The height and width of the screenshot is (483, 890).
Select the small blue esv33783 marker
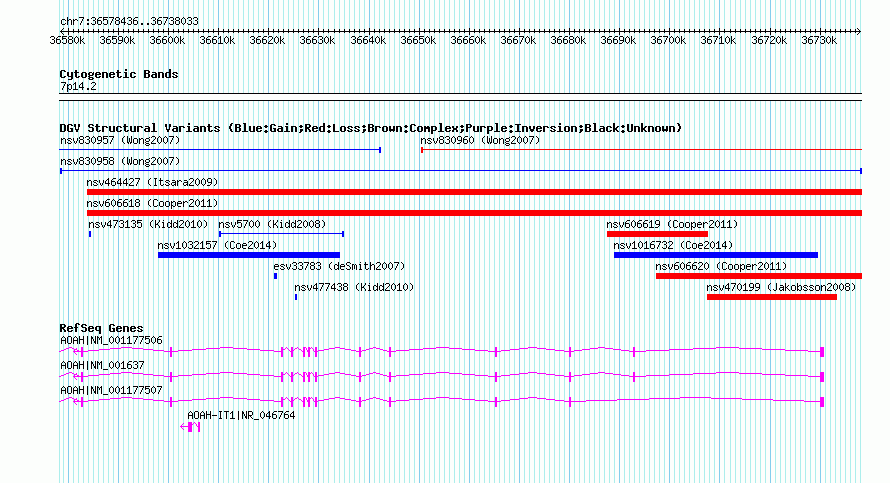pyautogui.click(x=275, y=276)
